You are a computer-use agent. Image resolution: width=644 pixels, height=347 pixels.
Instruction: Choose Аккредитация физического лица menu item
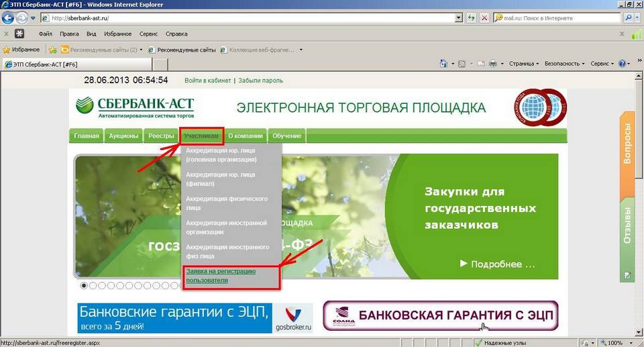click(227, 203)
